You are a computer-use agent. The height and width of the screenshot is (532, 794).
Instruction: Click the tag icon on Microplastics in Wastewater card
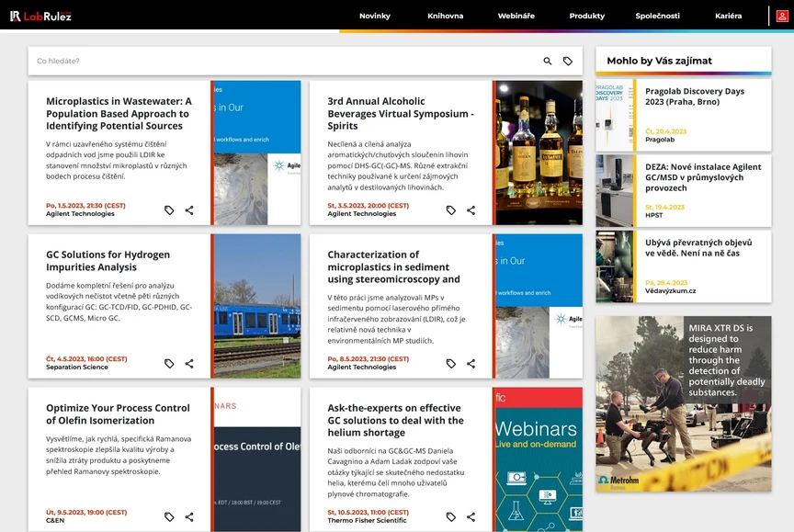click(169, 209)
